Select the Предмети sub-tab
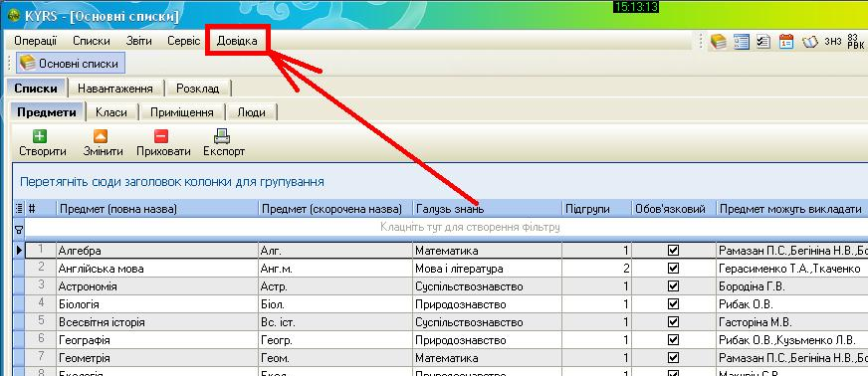 47,112
